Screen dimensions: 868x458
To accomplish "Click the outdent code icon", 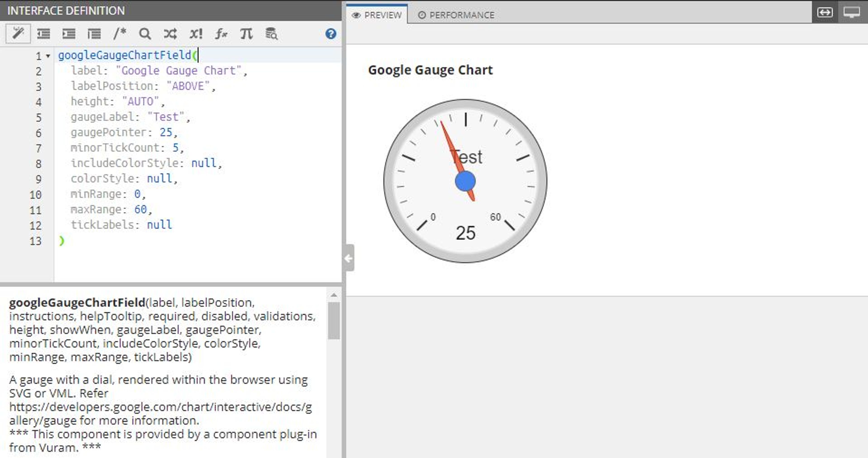I will point(43,34).
